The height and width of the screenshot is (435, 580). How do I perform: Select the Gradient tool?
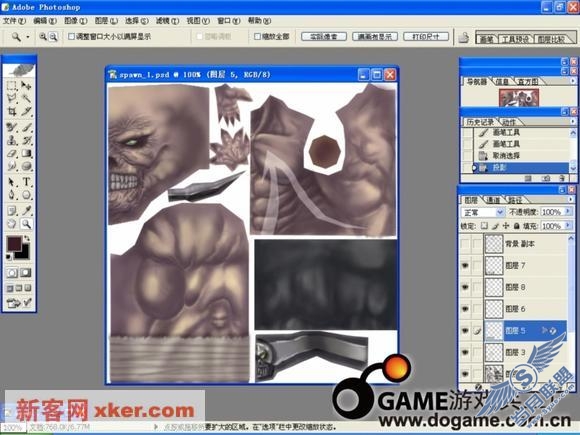click(x=26, y=153)
